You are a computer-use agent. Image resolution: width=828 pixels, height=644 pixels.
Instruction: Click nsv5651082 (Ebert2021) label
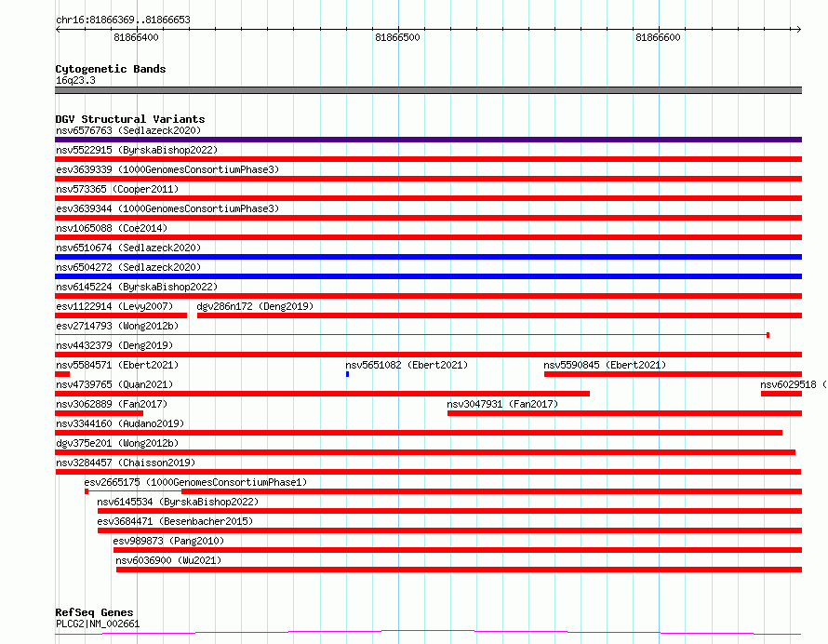point(407,365)
